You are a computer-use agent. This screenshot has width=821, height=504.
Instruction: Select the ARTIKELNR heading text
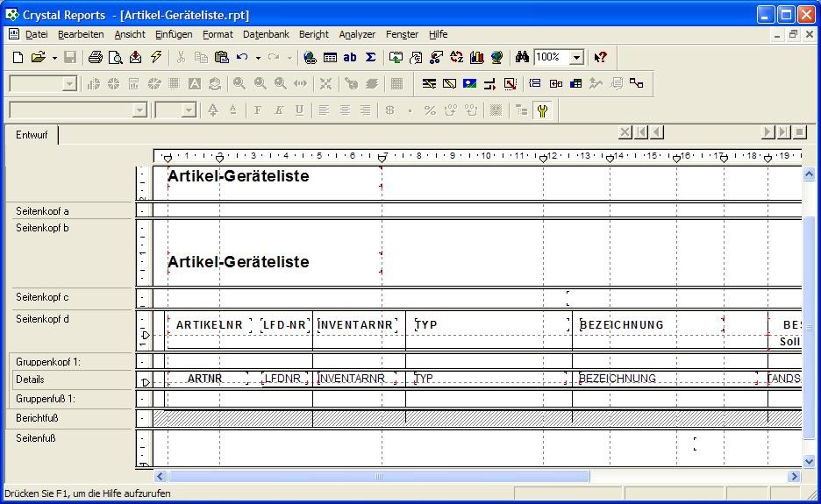click(210, 325)
